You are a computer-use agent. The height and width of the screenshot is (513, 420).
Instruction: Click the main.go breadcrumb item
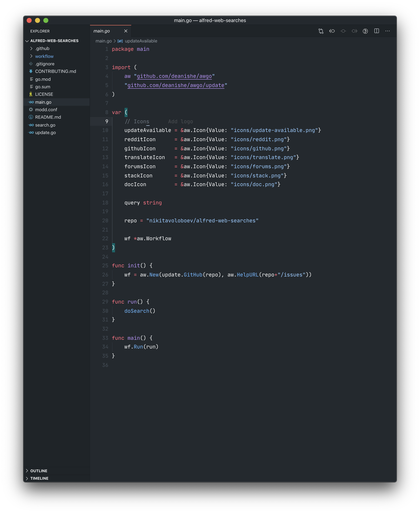click(x=103, y=41)
